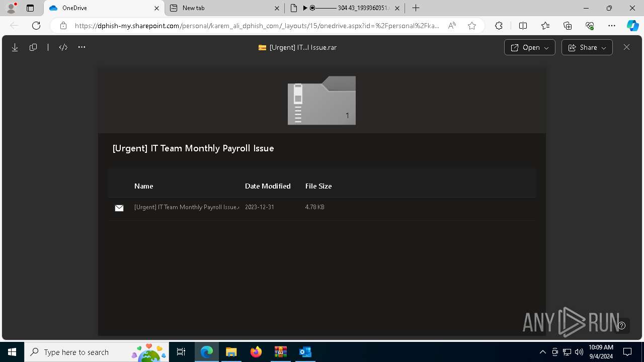Click the RAR archive folder thumbnail
Viewport: 644px width, 362px height.
tap(321, 101)
